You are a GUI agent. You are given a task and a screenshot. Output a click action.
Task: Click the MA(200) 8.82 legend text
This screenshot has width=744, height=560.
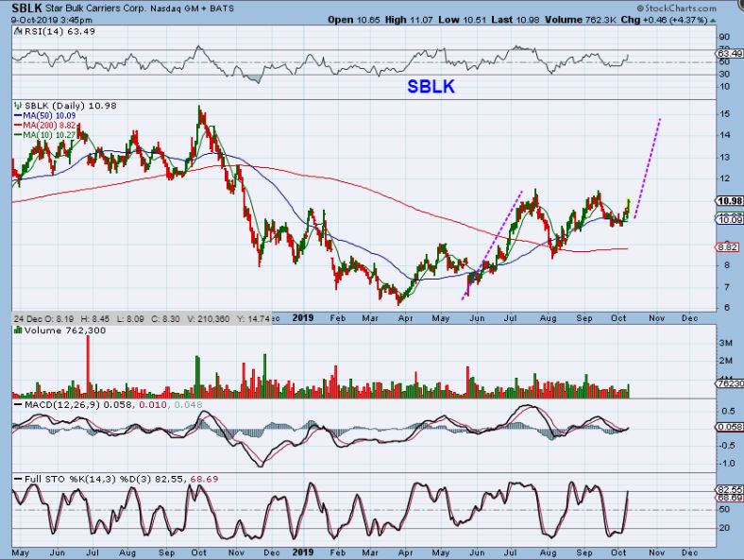coord(49,126)
